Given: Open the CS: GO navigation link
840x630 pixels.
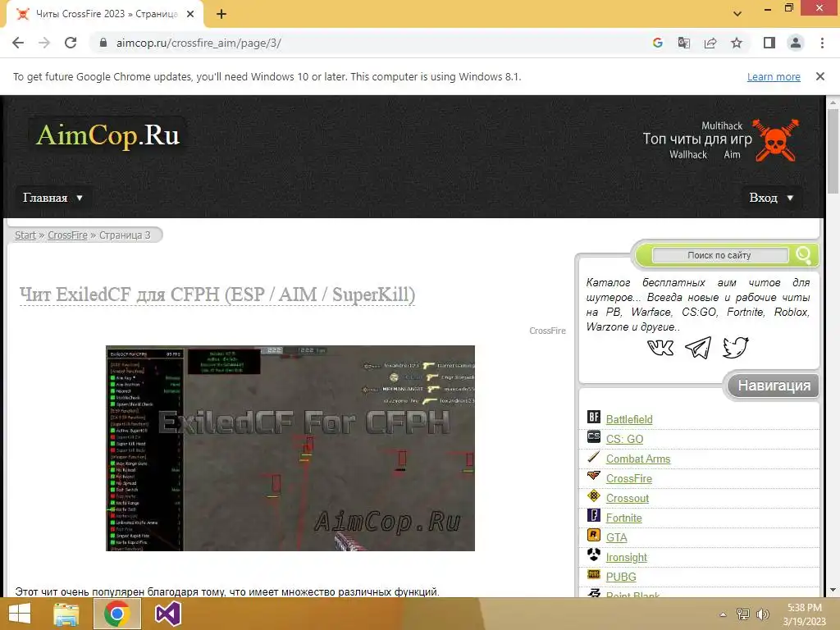Looking at the screenshot, I should pos(624,440).
